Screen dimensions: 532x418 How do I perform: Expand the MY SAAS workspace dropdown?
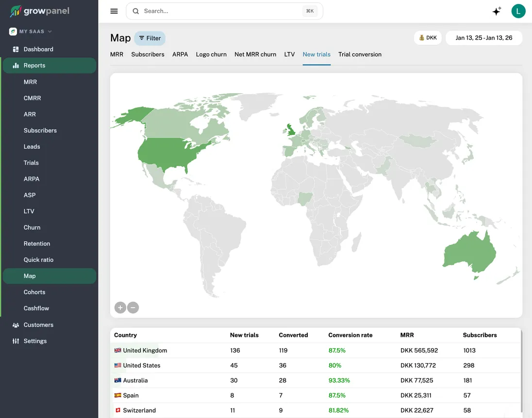tap(30, 31)
